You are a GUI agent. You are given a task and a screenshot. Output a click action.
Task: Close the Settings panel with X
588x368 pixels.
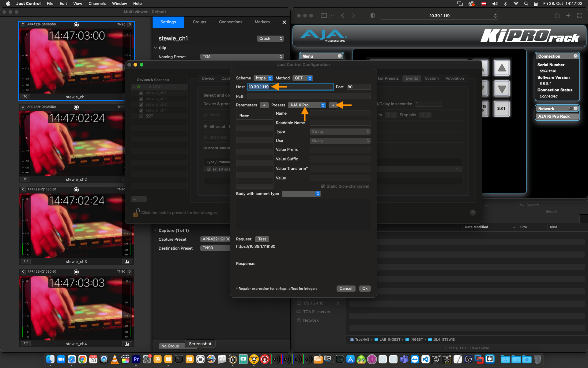284,22
